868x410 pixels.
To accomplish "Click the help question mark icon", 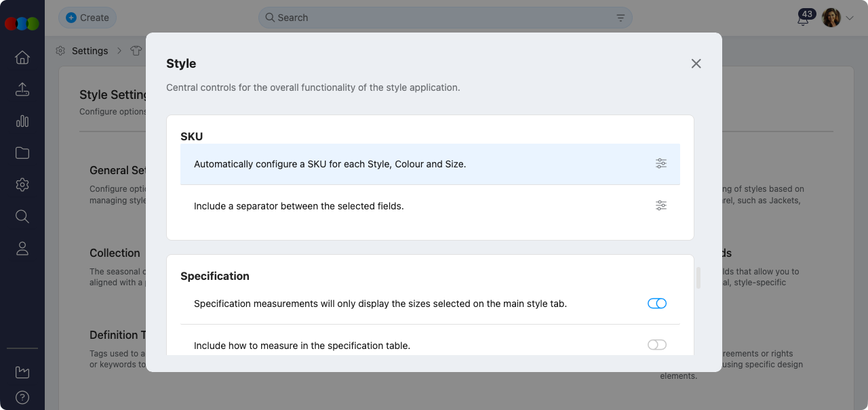I will coord(22,397).
